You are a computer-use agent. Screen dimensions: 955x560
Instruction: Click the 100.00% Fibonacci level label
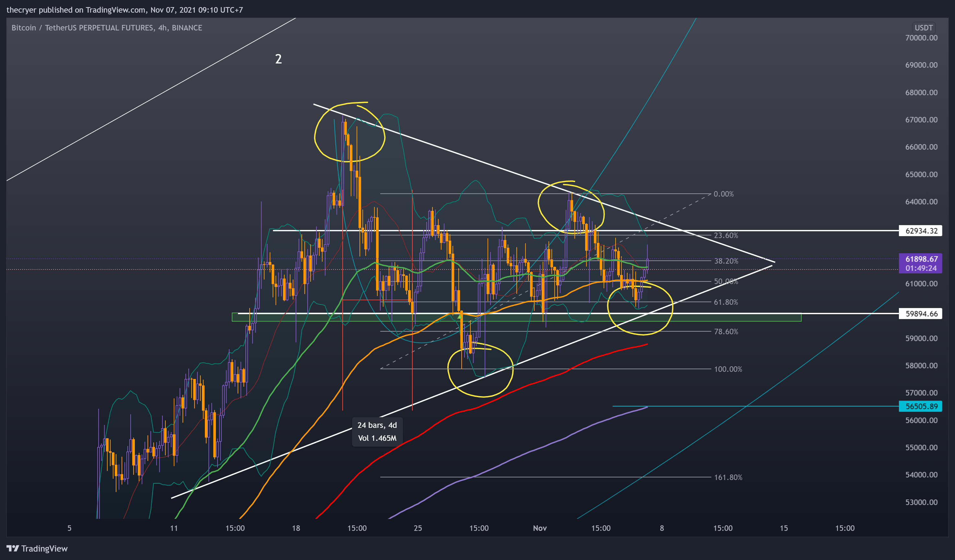pyautogui.click(x=728, y=369)
